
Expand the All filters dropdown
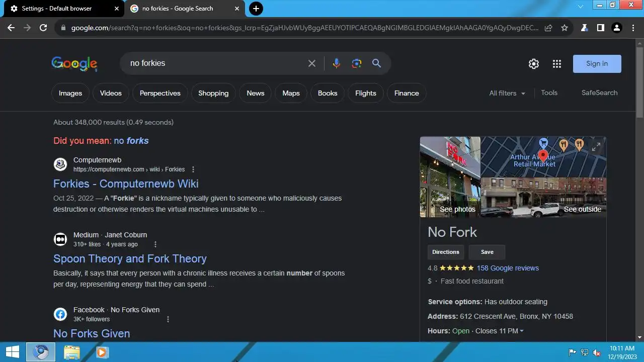point(507,93)
